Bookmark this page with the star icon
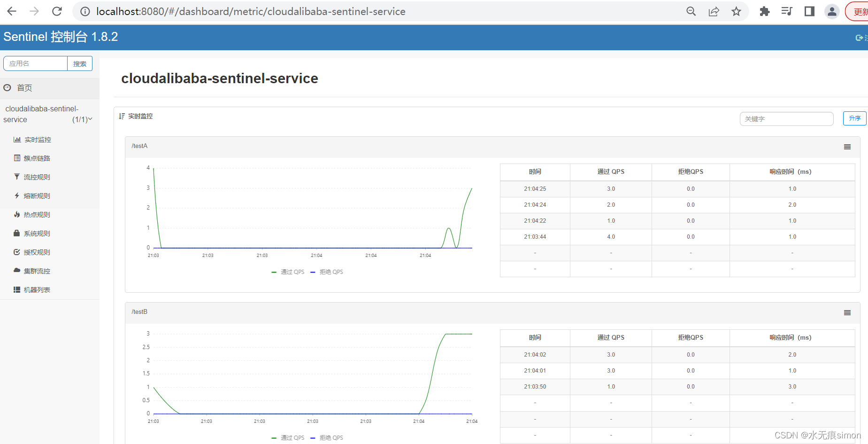 coord(736,11)
